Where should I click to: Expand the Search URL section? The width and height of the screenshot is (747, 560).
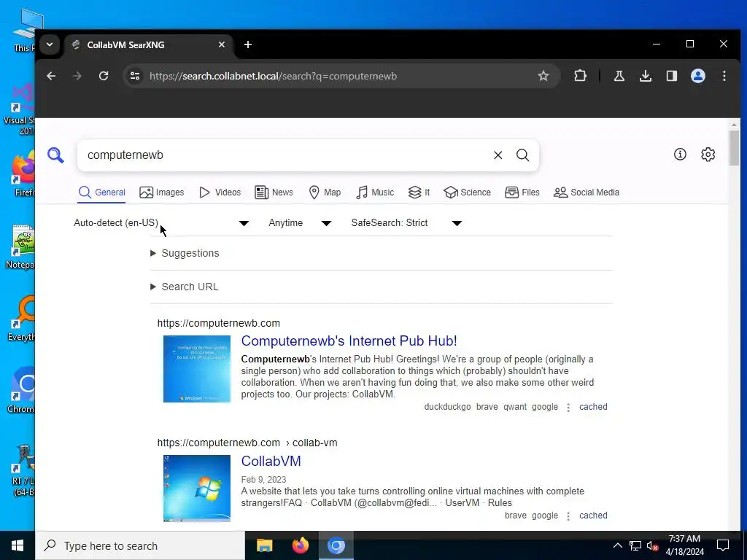[185, 287]
